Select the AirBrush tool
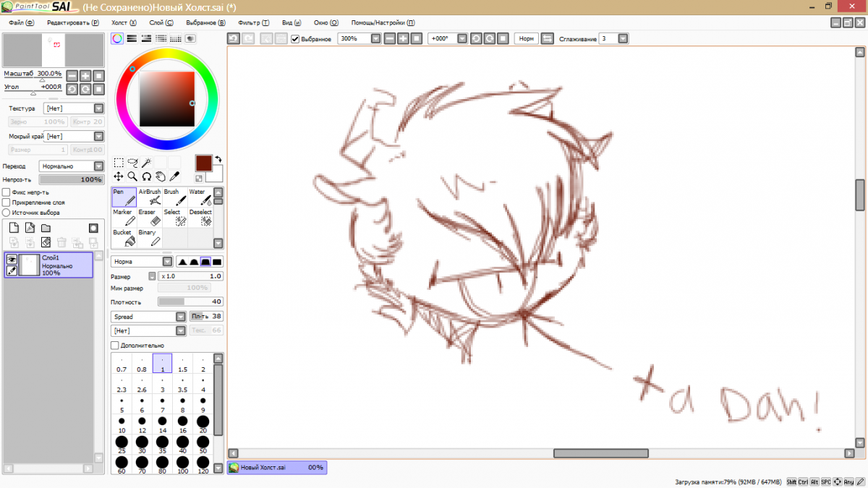The width and height of the screenshot is (868, 488). tap(150, 197)
